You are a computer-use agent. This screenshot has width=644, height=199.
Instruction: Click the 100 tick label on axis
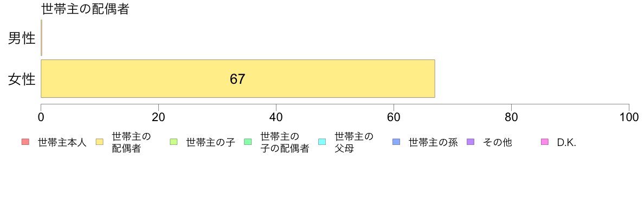pos(629,117)
